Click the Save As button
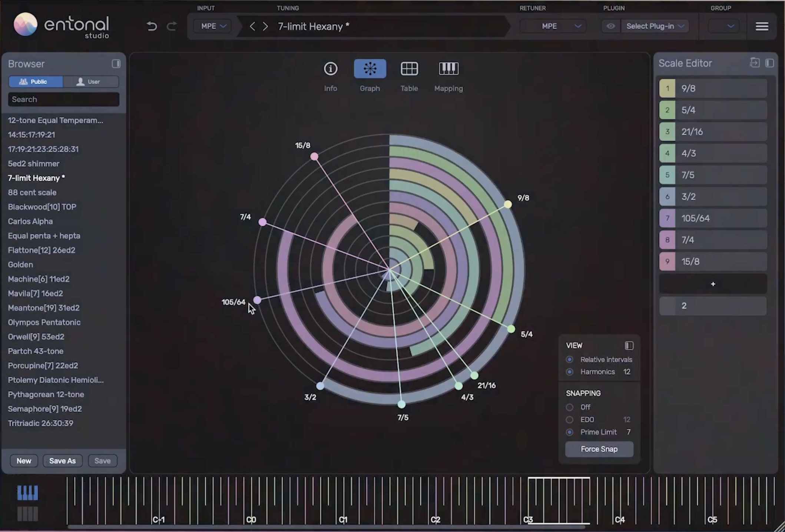785x532 pixels. pos(62,461)
